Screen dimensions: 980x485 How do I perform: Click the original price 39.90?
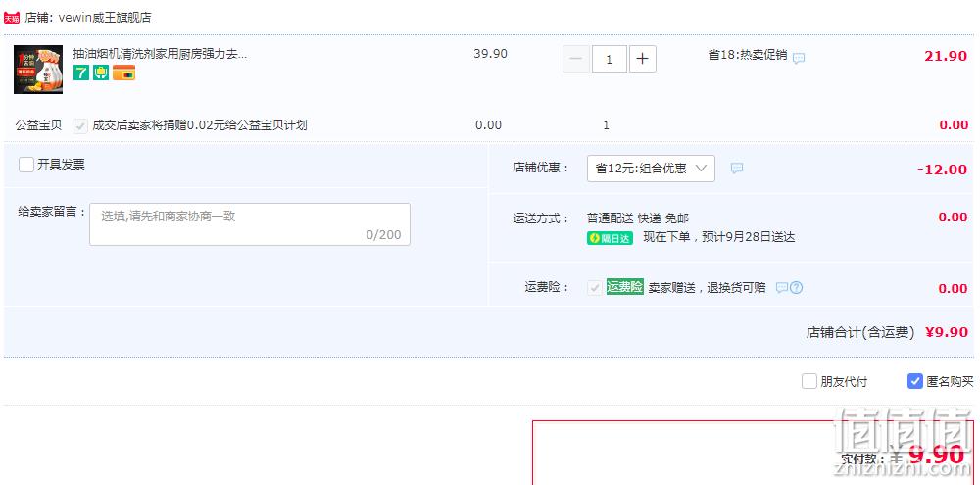pos(491,54)
